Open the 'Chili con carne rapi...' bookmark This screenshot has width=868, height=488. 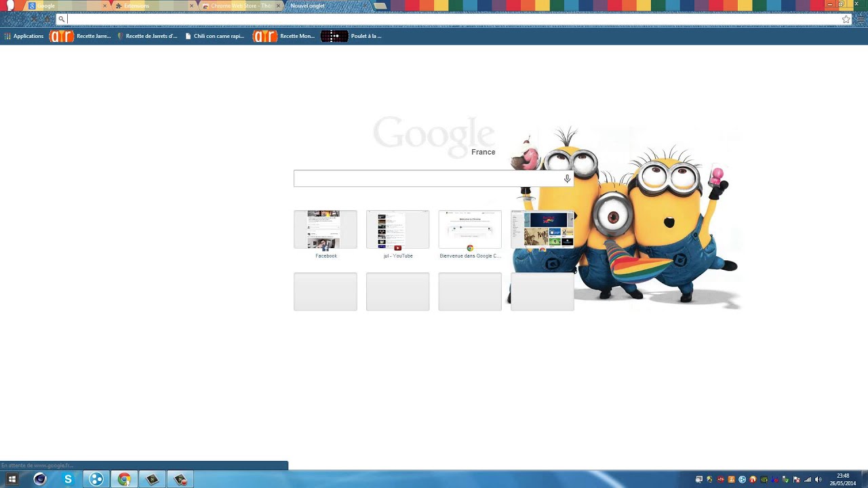click(x=215, y=36)
